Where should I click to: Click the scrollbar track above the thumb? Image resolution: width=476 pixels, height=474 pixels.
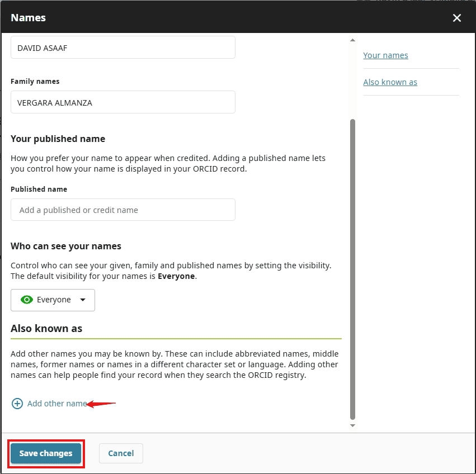pyautogui.click(x=352, y=78)
